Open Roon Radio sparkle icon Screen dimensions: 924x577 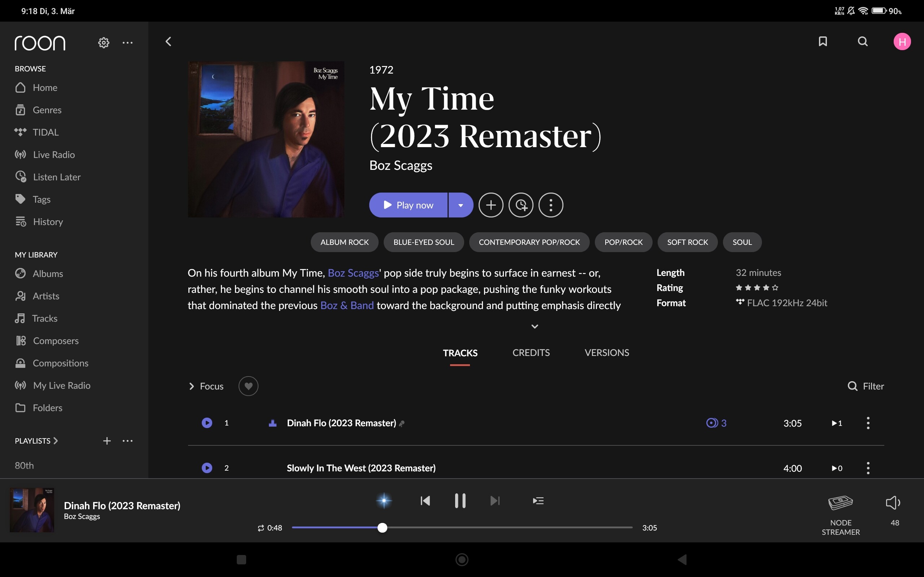(x=384, y=500)
